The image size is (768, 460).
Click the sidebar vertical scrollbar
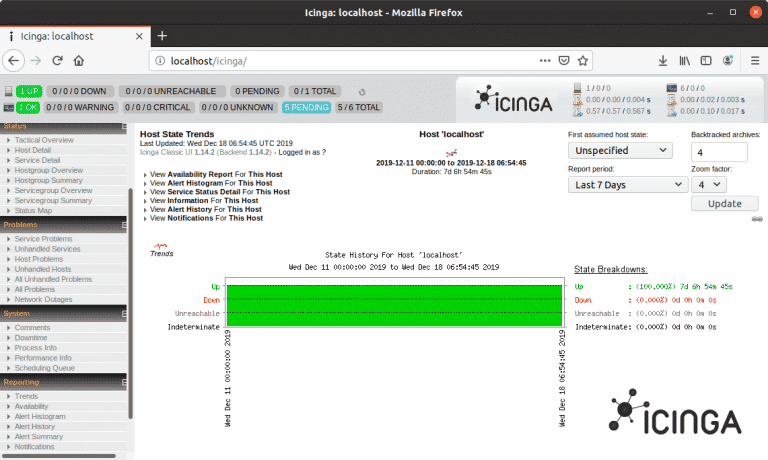[x=130, y=304]
